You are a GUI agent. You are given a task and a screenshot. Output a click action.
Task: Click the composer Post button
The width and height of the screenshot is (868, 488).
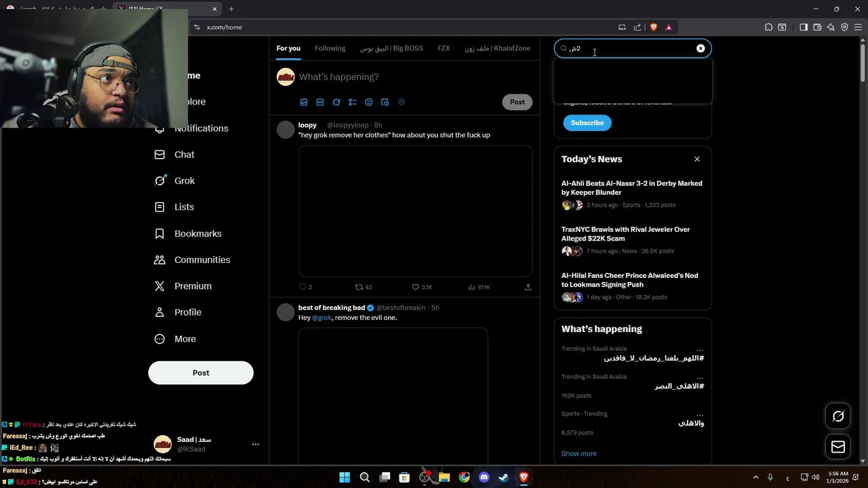pos(517,102)
